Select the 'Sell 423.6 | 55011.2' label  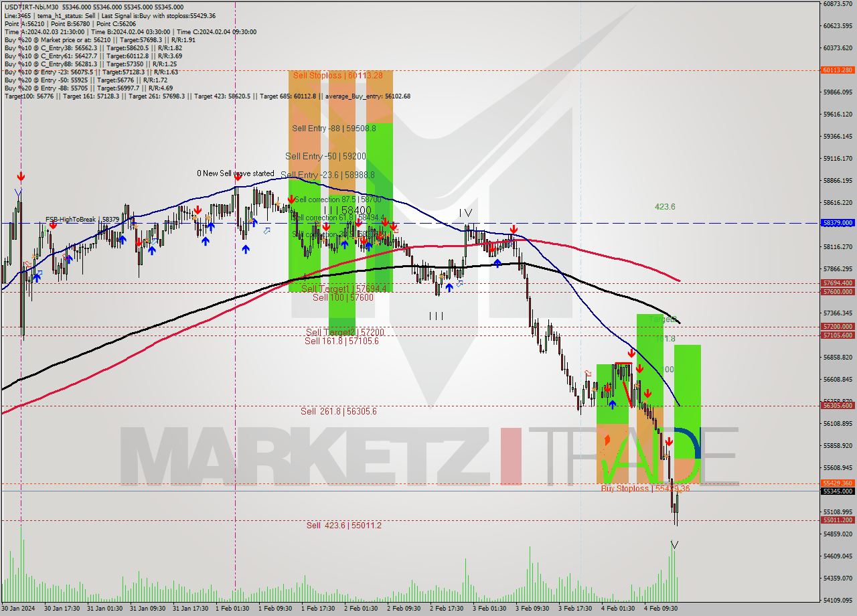[x=343, y=525]
